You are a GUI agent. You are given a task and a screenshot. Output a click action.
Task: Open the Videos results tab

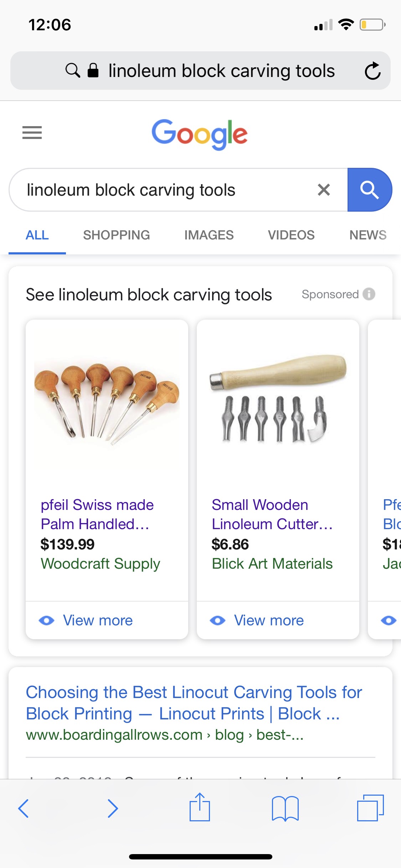(x=291, y=235)
